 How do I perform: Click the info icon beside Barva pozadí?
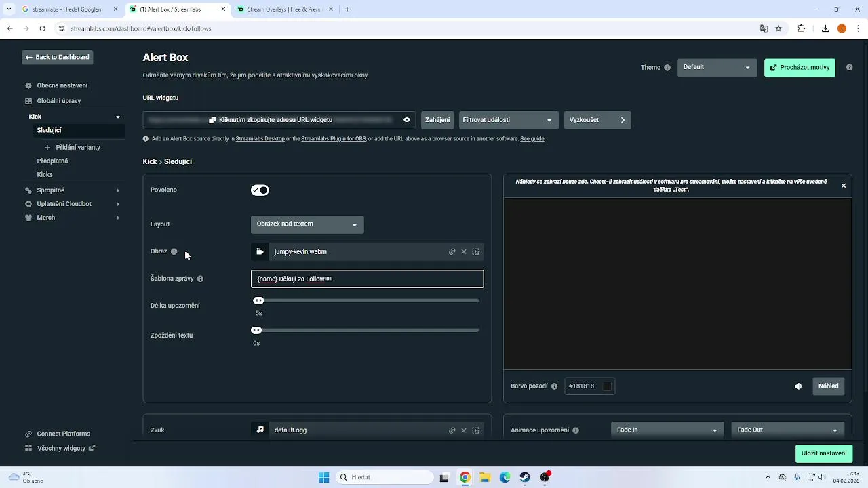point(554,386)
